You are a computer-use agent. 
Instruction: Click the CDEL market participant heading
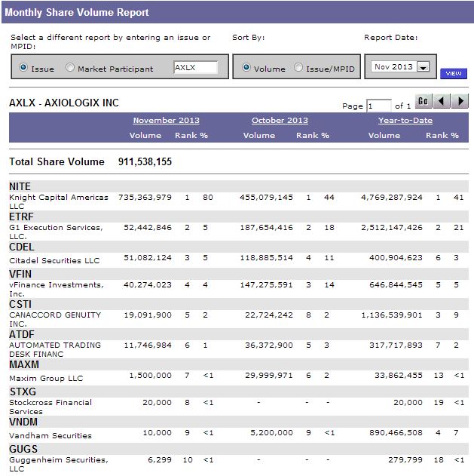click(22, 247)
